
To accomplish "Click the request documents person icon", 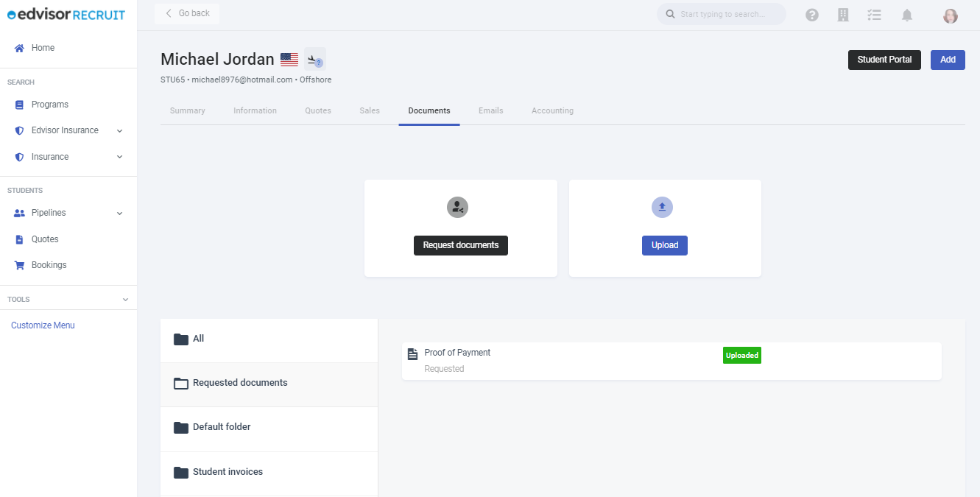I will pos(458,208).
